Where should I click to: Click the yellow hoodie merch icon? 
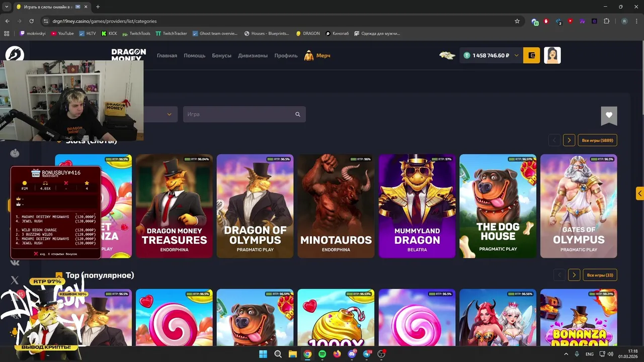coord(309,55)
